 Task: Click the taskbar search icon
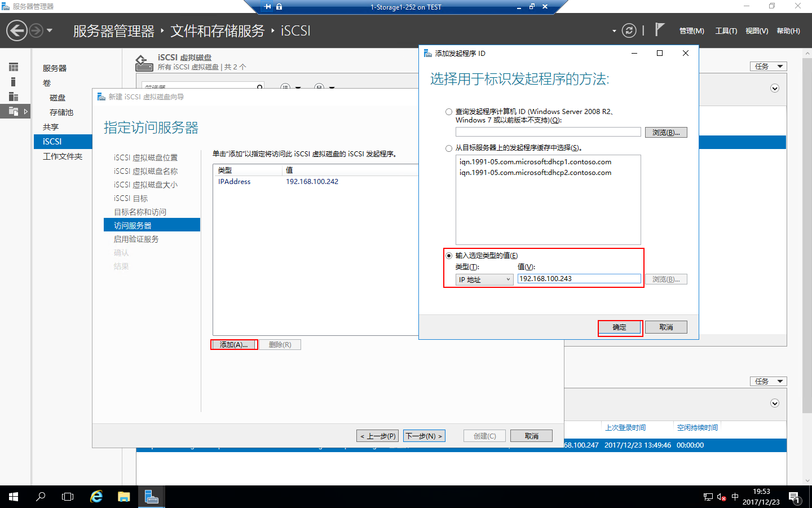click(41, 497)
